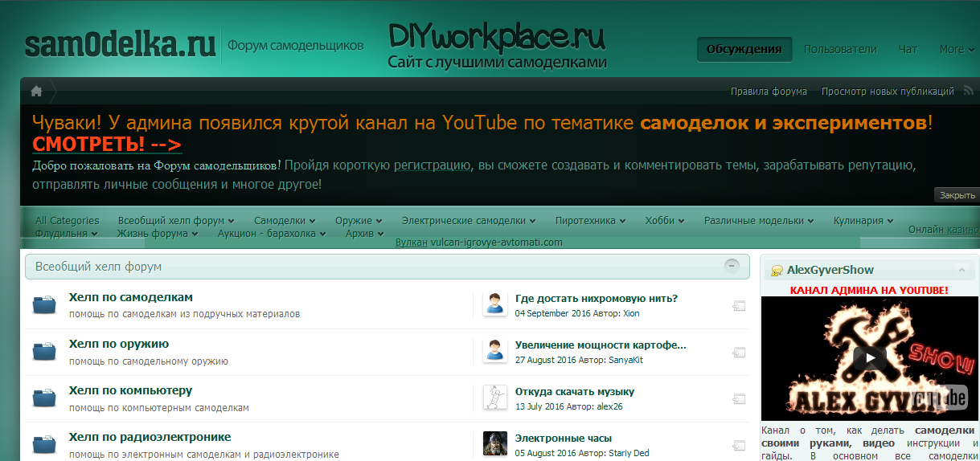Open Электрические самоделки dropdown
980x461 pixels.
pyautogui.click(x=469, y=220)
